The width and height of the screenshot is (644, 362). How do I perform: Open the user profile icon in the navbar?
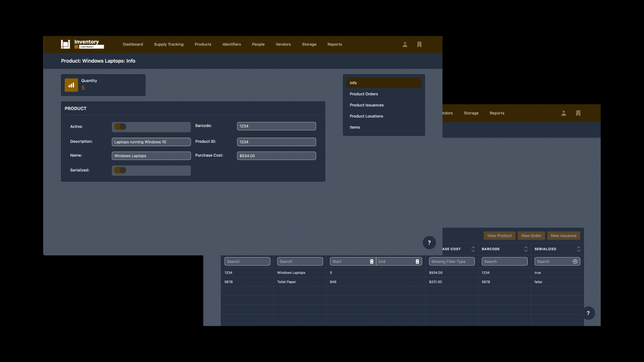pos(405,44)
